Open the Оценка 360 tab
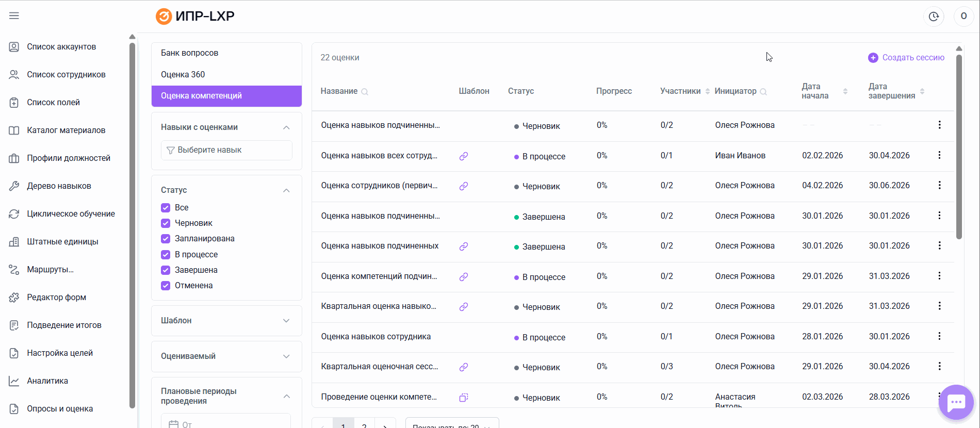Screen dimensions: 980x428 [183, 74]
